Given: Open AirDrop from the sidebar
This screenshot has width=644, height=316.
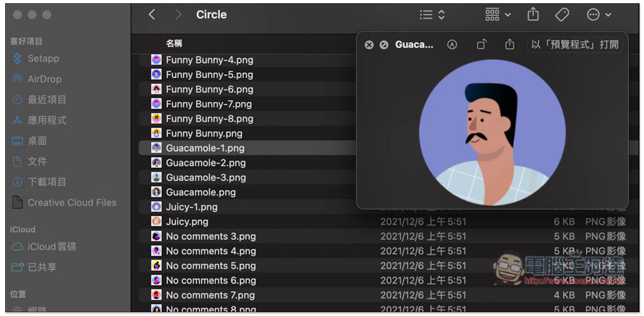Looking at the screenshot, I should tap(44, 79).
